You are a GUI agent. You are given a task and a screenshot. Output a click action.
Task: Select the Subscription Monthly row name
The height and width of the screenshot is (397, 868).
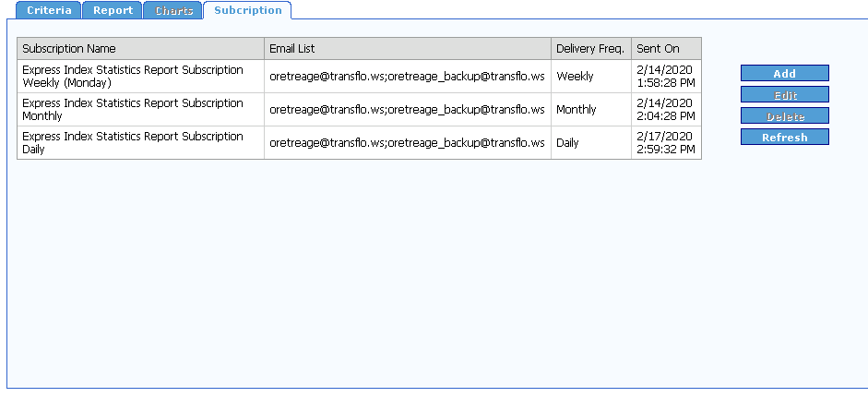(133, 110)
